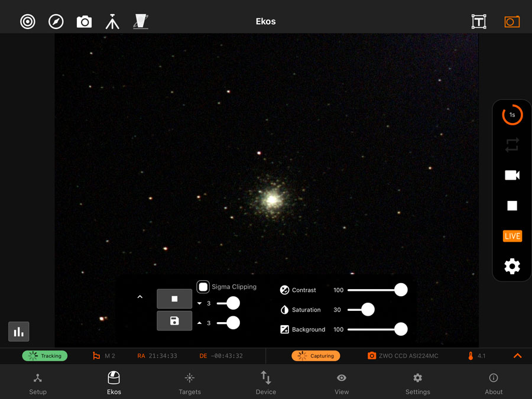The image size is (532, 399).
Task: Toggle LIVE stacking mode
Action: [x=512, y=236]
